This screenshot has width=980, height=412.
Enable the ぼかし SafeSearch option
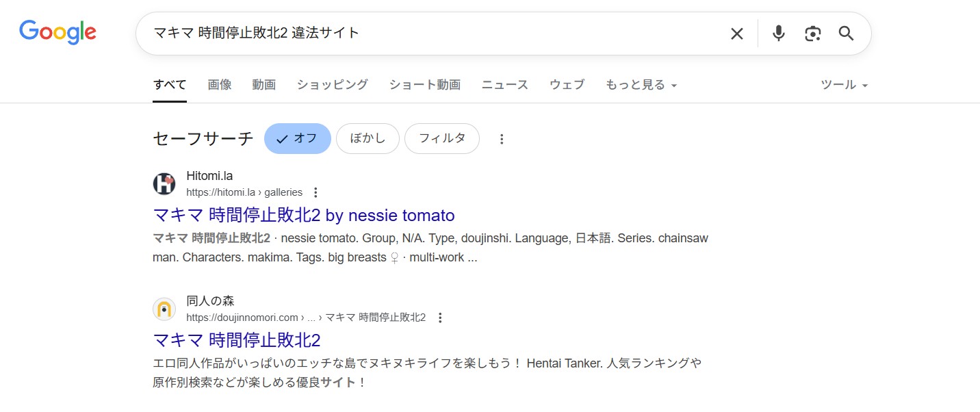tap(367, 138)
